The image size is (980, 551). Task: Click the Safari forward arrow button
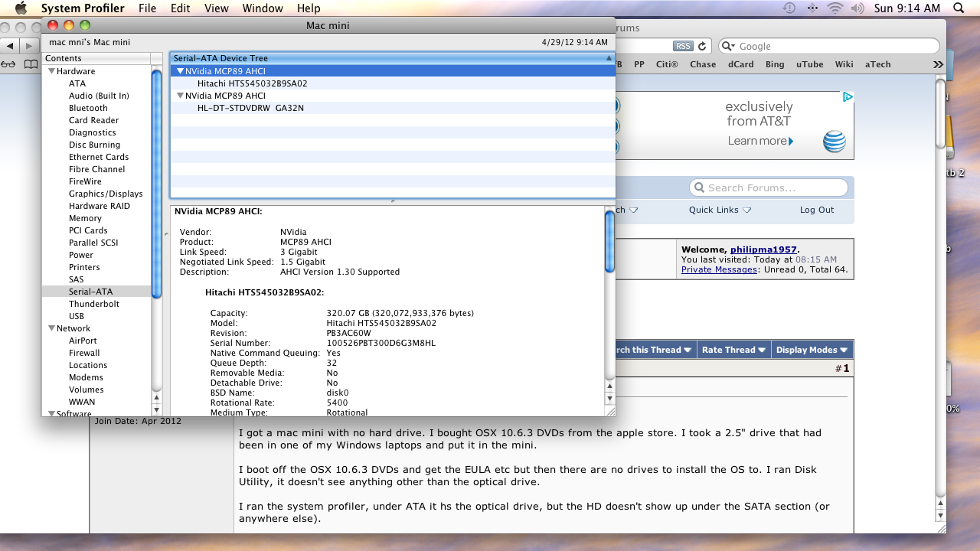coord(29,46)
